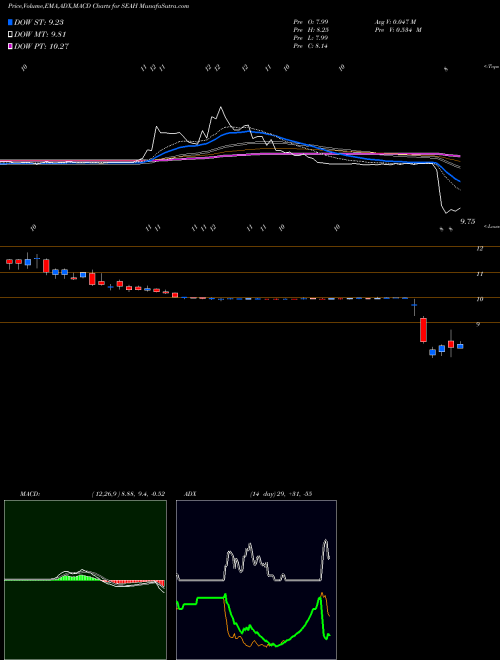This screenshot has height=660, width=500.
Task: Click the 'Pre H: 8.25' value
Action: click(311, 30)
